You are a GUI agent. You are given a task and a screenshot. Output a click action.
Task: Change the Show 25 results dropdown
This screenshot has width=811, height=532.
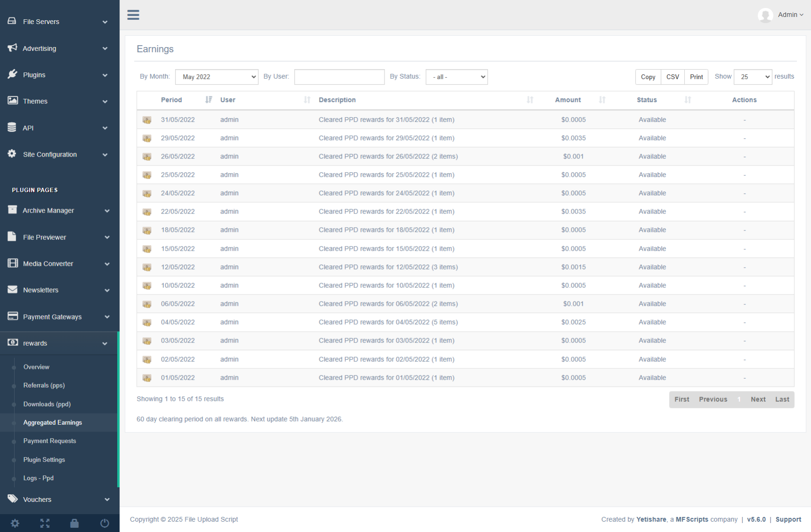coord(752,77)
